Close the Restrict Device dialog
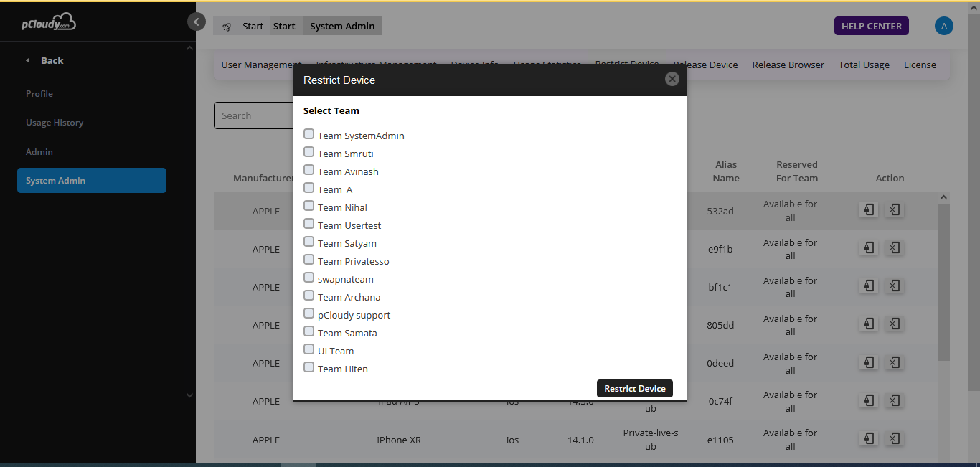980x467 pixels. [672, 79]
